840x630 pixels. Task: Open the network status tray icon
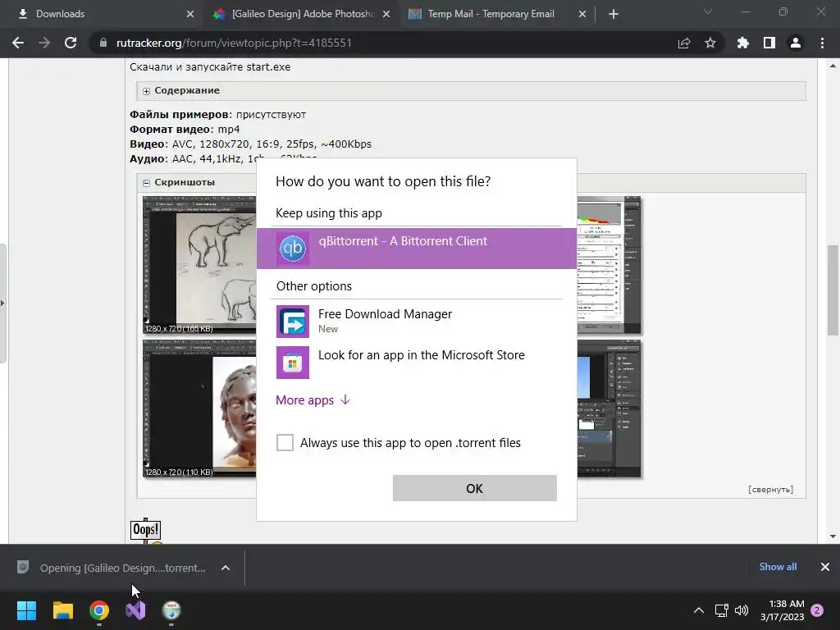click(x=722, y=610)
